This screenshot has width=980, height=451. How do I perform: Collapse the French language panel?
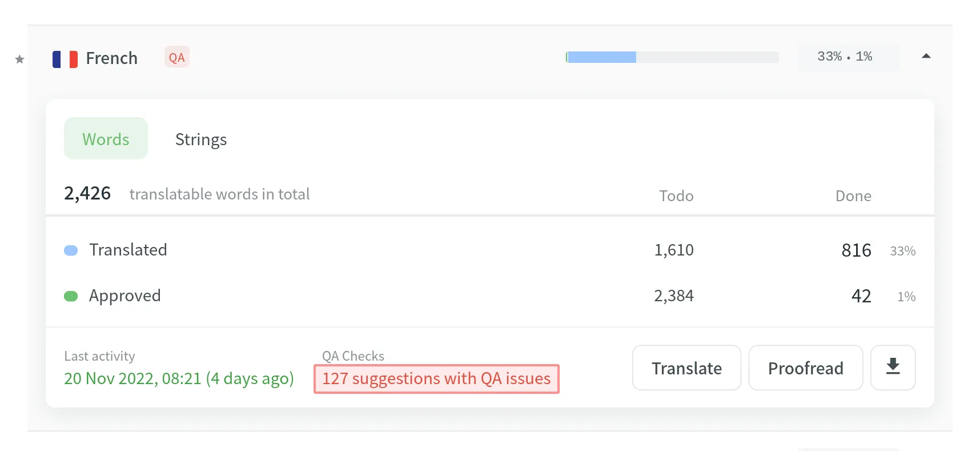926,56
